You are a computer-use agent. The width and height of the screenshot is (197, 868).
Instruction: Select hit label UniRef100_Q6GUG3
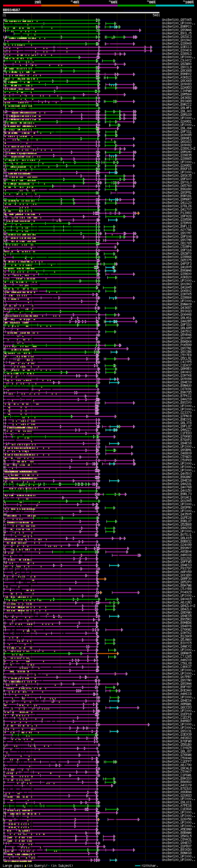point(177,142)
